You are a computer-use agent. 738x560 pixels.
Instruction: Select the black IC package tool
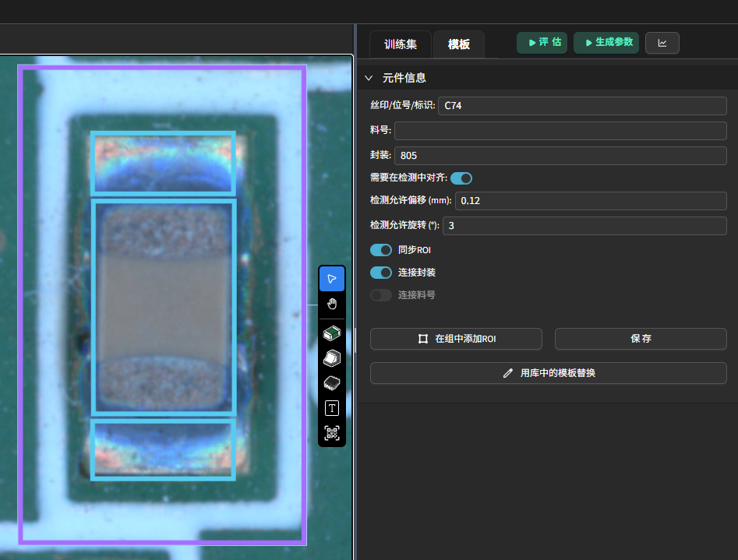332,382
